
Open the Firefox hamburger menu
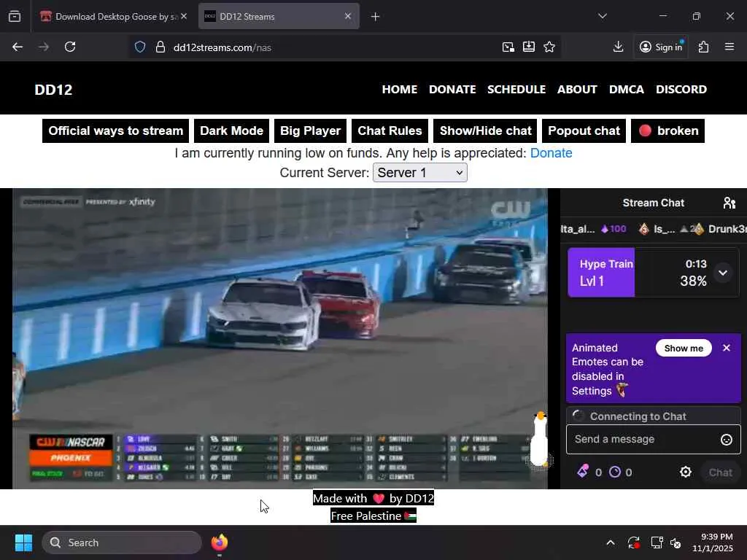(729, 47)
